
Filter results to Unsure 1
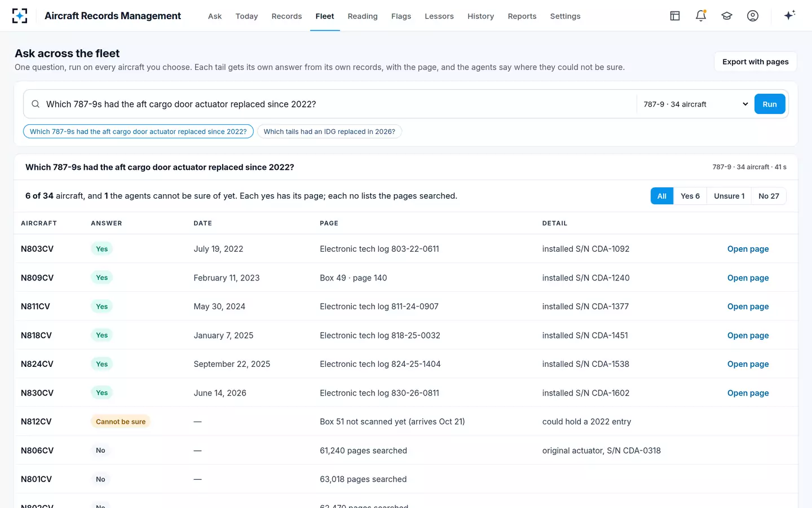click(x=729, y=196)
